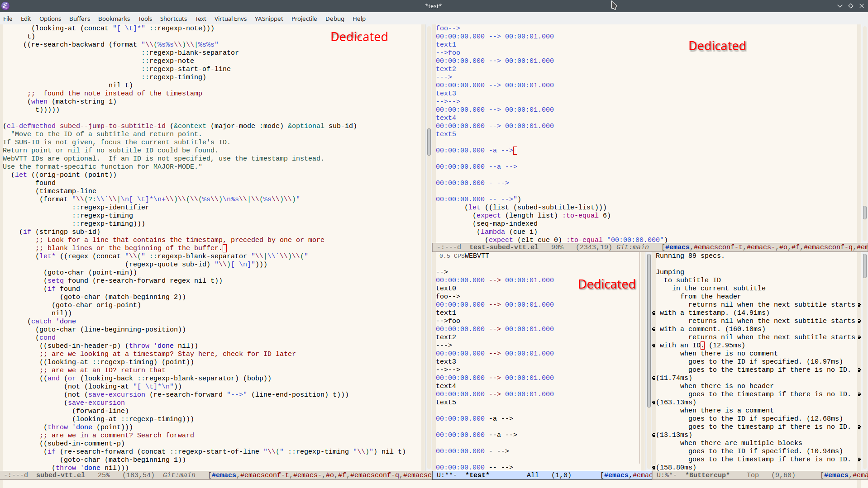Screen dimensions: 868x488
Task: Click the '(seq-map-indexed' line in the top-right pane
Action: tap(505, 223)
